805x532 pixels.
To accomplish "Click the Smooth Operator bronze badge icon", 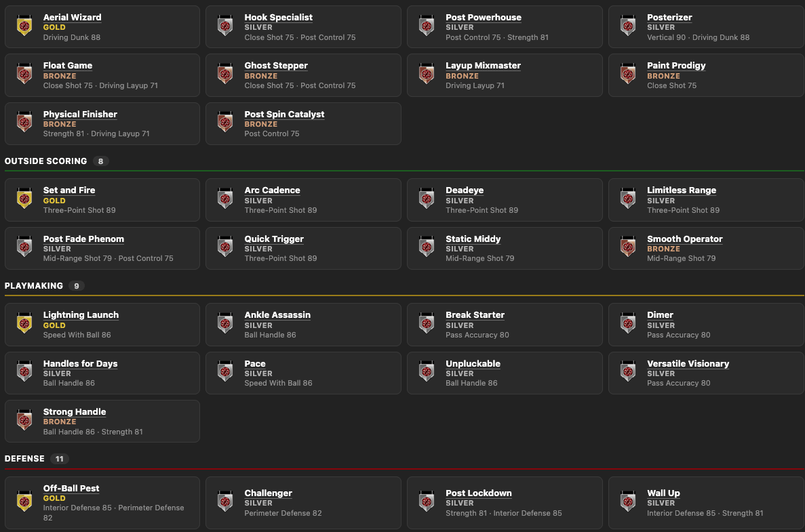I will click(x=628, y=248).
